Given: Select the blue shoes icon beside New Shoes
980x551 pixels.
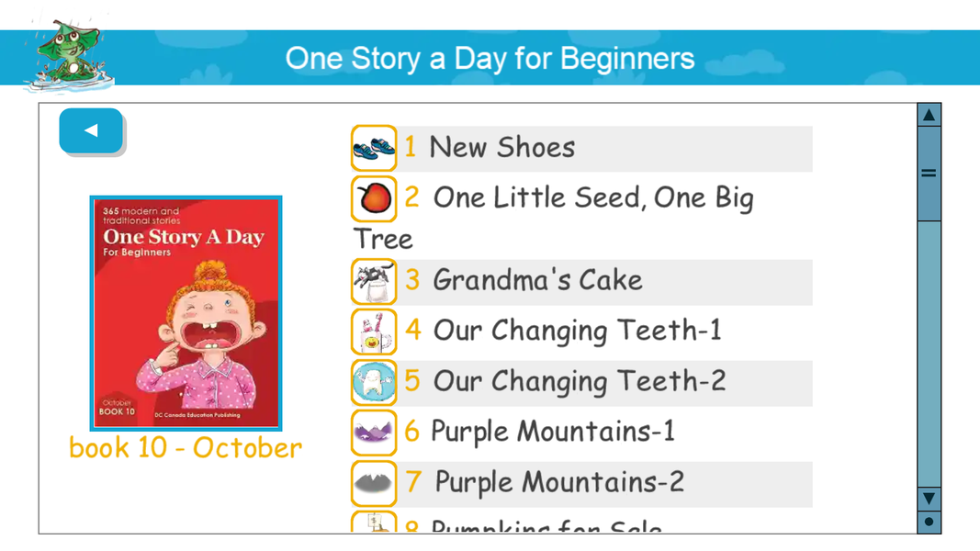Looking at the screenshot, I should point(372,147).
